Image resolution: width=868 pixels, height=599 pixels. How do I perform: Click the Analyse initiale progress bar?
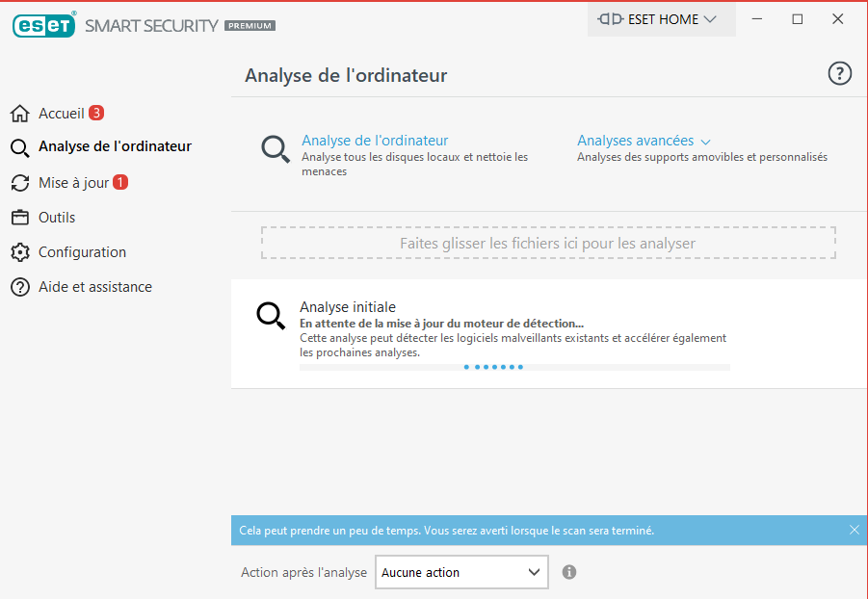tap(514, 367)
